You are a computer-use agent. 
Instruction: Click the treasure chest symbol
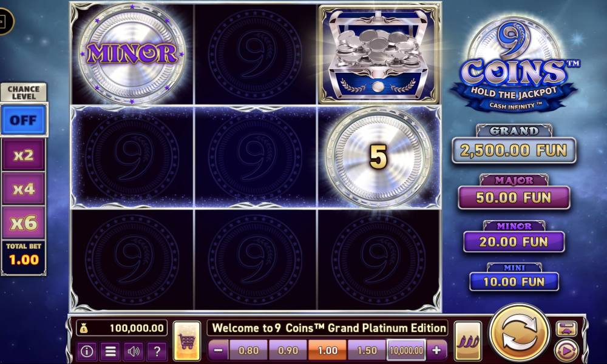coord(378,55)
